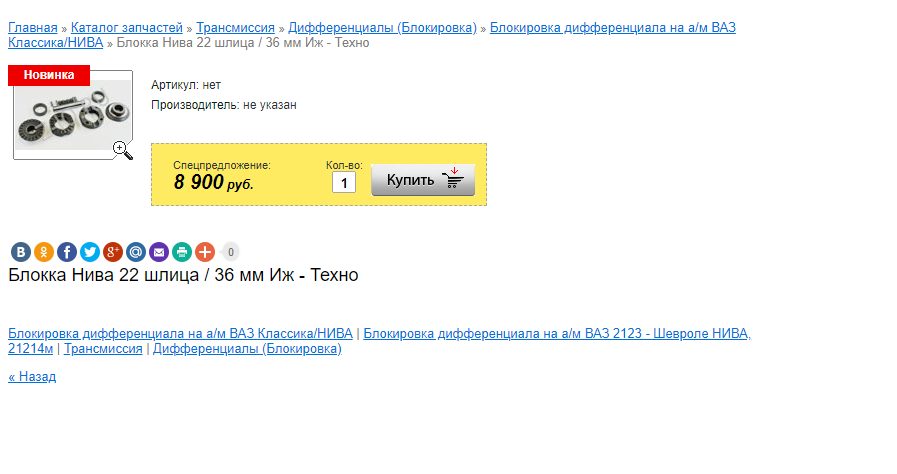This screenshot has width=897, height=474.
Task: Tweet this product via Twitter icon
Action: tap(89, 252)
